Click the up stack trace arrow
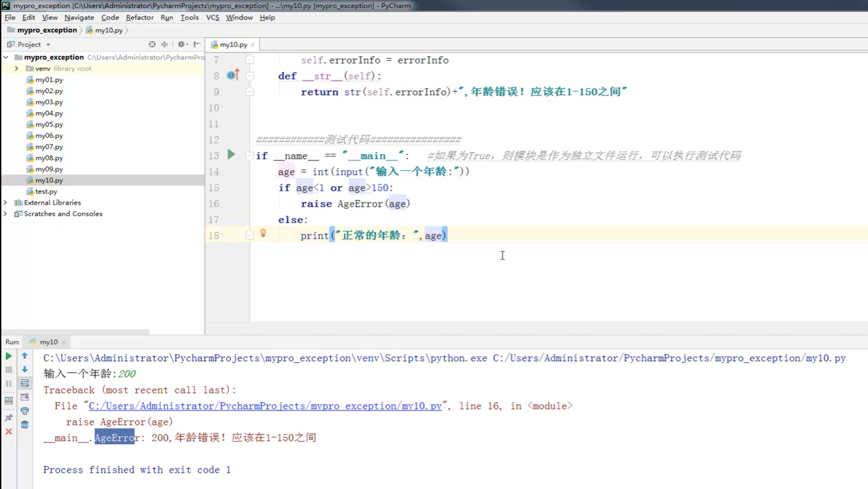 25,356
